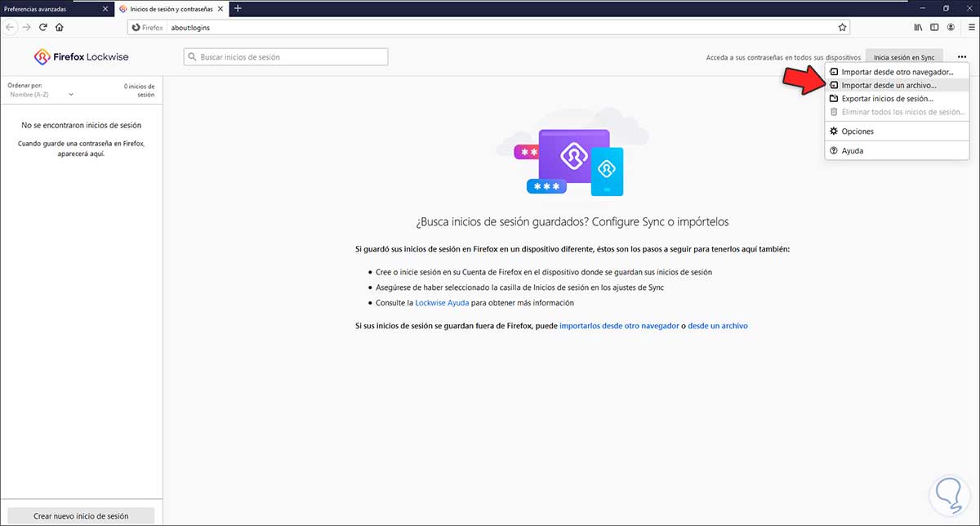Switch to Preferencias avanzadas tab
The height and width of the screenshot is (526, 980).
(56, 8)
